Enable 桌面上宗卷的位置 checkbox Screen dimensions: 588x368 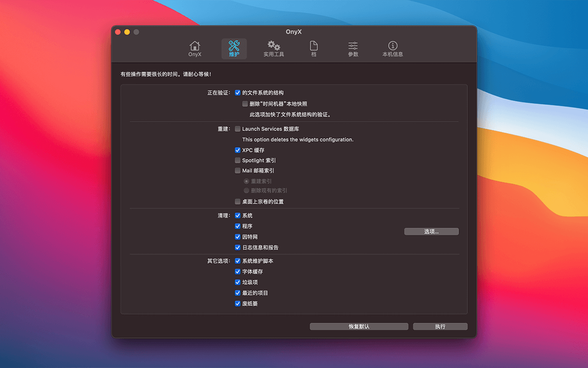coord(238,202)
